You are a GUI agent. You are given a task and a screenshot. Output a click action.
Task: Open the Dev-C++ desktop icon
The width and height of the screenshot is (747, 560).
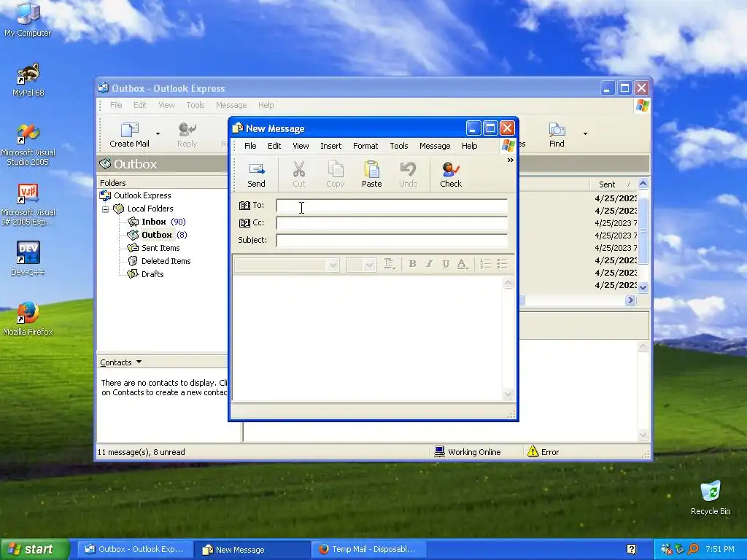[x=28, y=259]
